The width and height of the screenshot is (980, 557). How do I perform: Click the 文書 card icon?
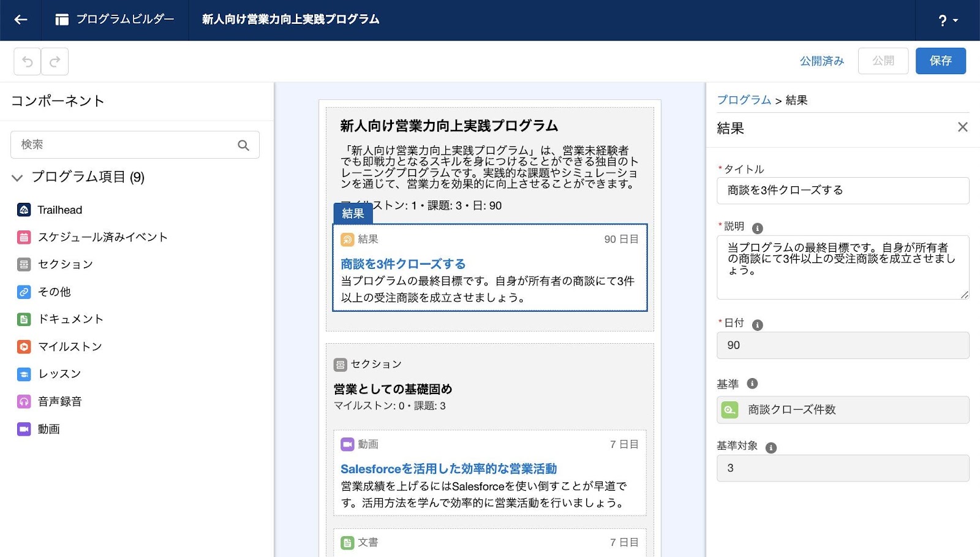(347, 543)
